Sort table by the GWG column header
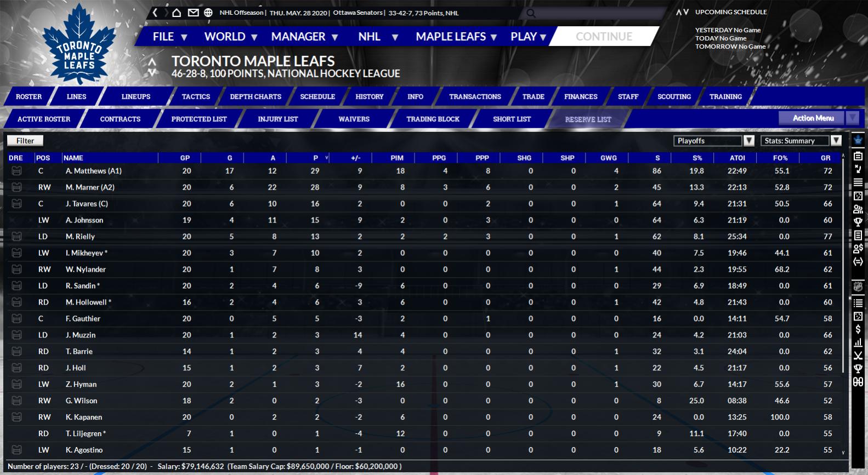Viewport: 868px width, 475px height. click(x=609, y=158)
